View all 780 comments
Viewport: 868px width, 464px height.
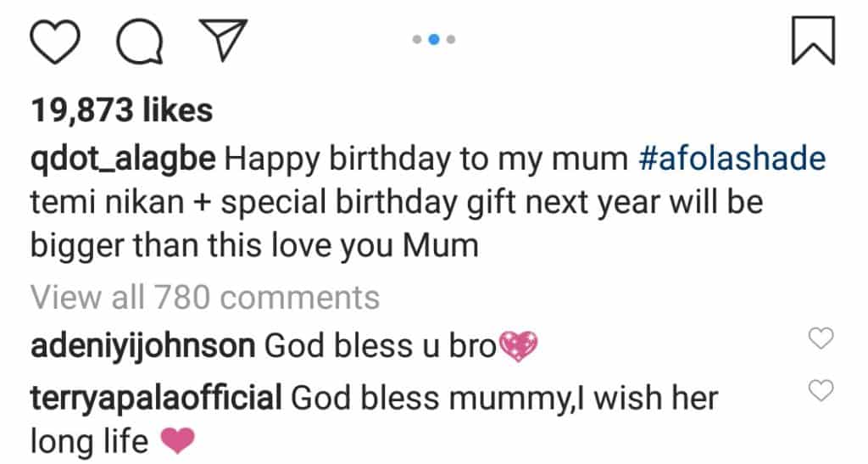205,298
